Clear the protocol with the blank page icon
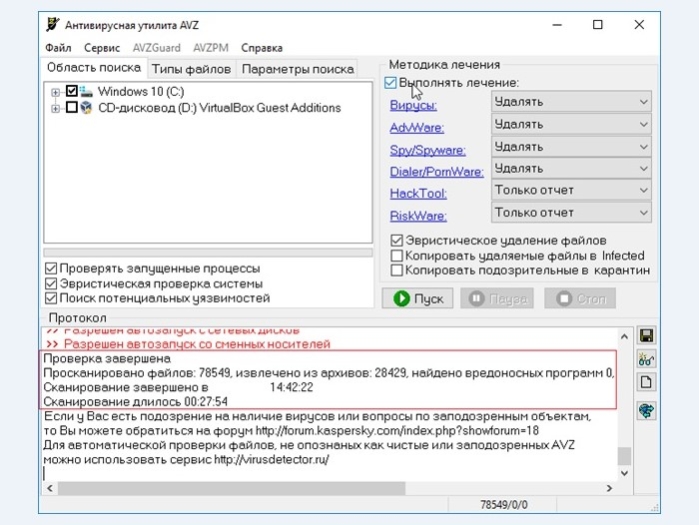Viewport: 699px width, 525px height. tap(646, 382)
